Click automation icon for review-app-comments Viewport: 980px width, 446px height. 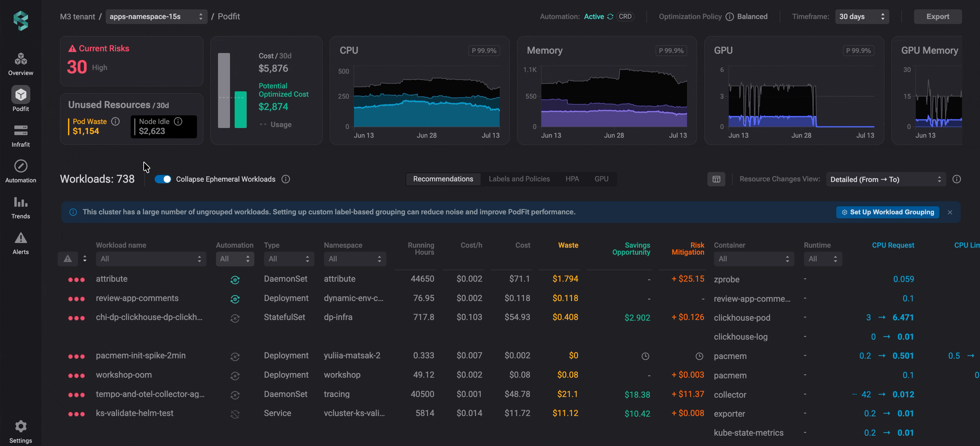(235, 299)
